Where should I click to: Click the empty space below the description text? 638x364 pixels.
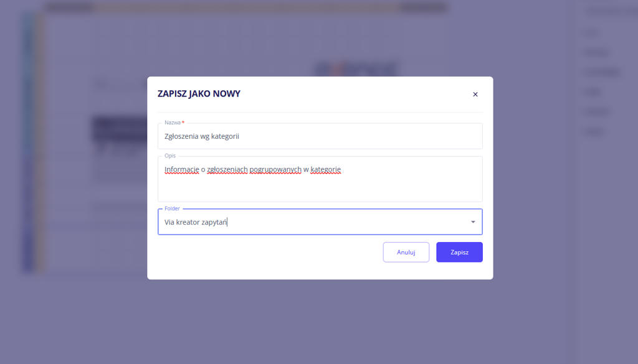tap(320, 190)
